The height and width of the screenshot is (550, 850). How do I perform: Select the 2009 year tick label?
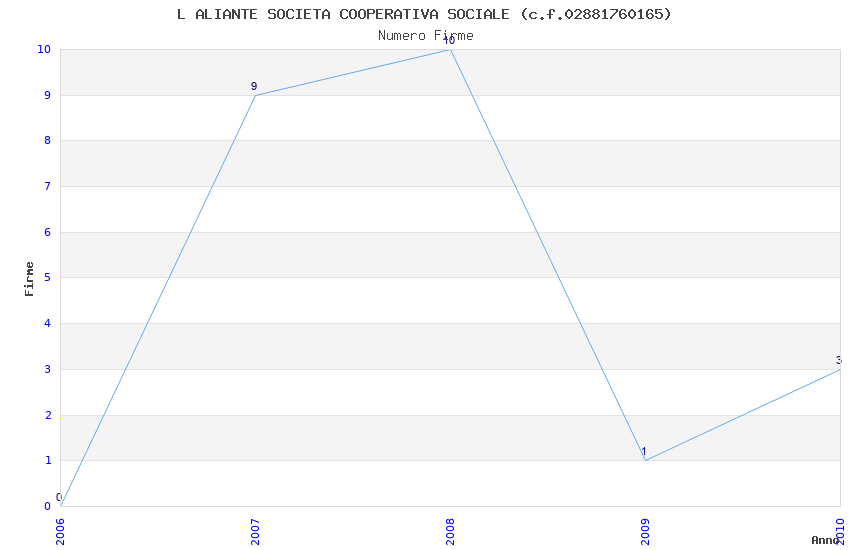645,532
